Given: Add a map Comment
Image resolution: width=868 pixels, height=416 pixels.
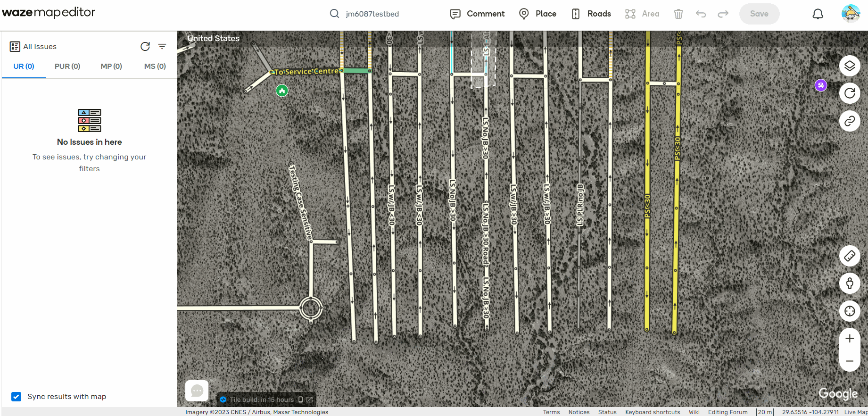Looking at the screenshot, I should pos(477,14).
